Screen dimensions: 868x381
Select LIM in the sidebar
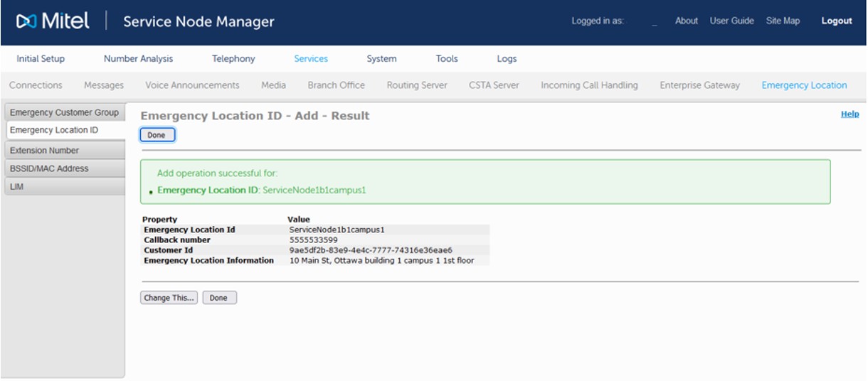(17, 187)
